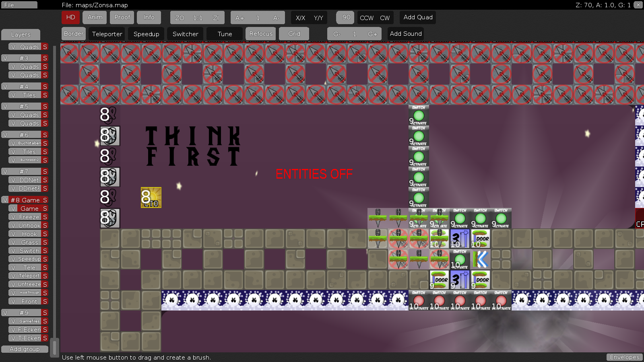Collapse the #9 layer group
The height and width of the screenshot is (362, 644).
(x=24, y=313)
